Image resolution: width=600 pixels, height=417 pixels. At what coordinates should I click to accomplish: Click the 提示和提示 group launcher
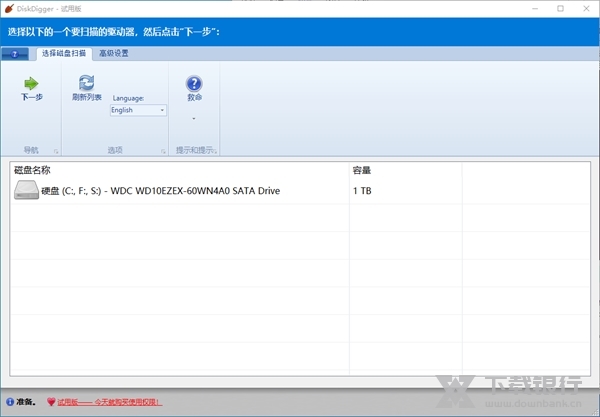(216, 151)
